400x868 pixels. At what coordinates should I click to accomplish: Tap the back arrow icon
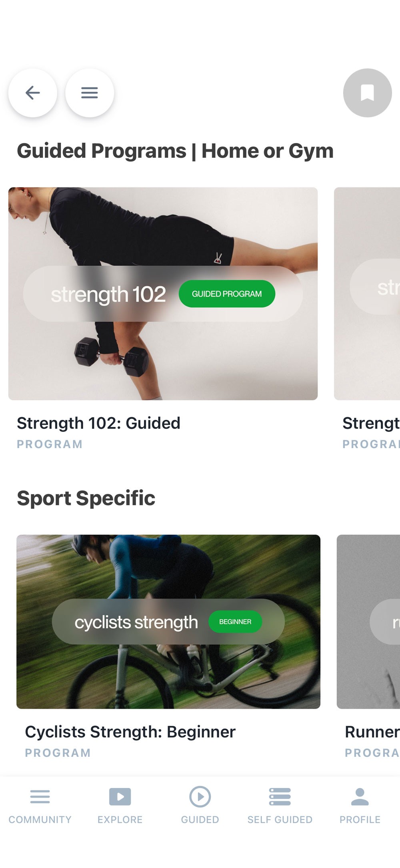coord(33,93)
